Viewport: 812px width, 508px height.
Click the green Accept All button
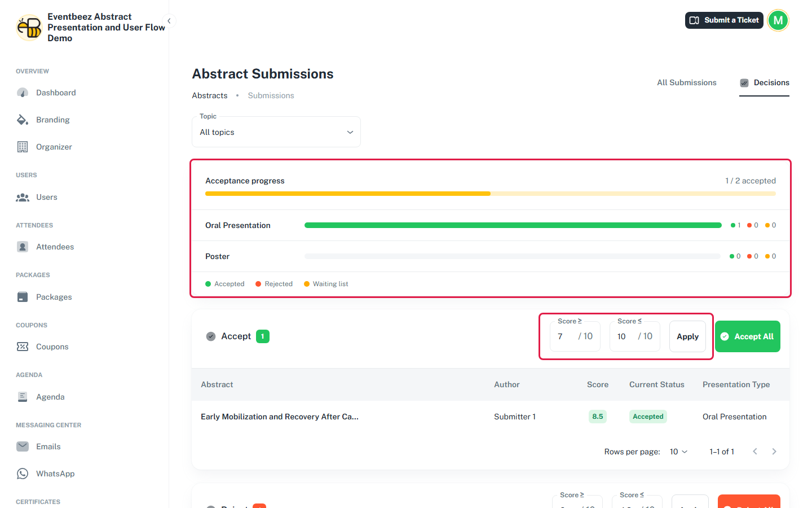748,336
